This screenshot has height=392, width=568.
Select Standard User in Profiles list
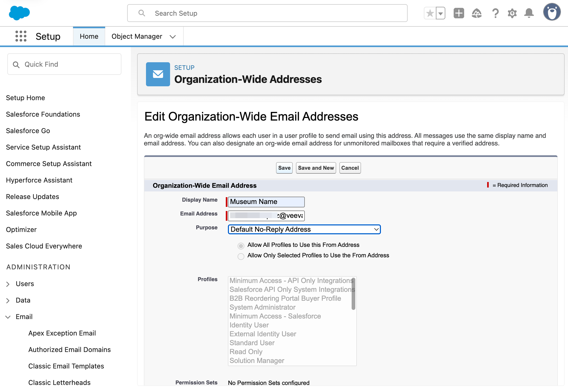(252, 343)
